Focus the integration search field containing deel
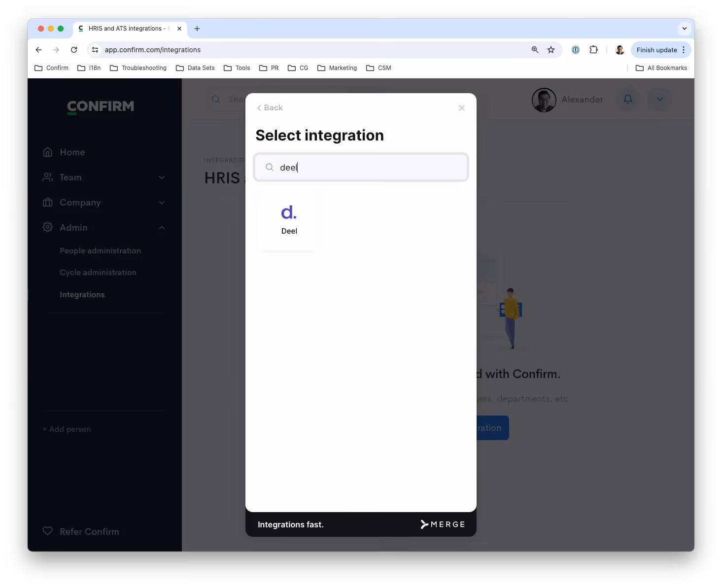 [361, 167]
